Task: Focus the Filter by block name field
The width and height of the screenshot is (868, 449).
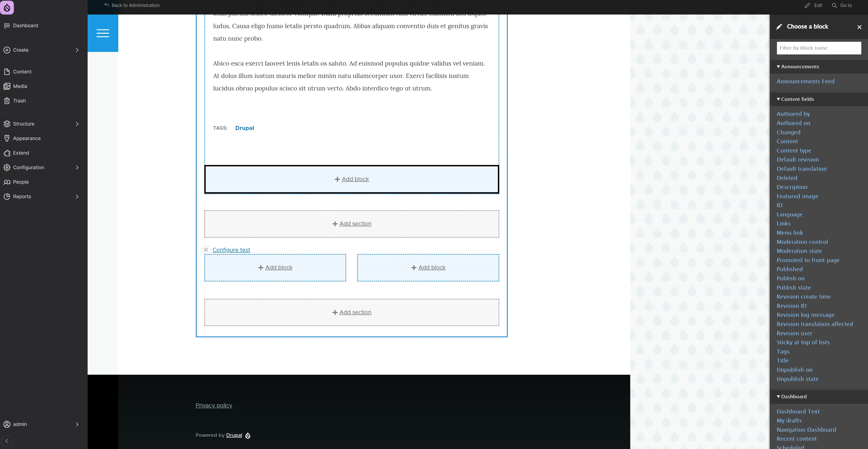Action: point(818,48)
